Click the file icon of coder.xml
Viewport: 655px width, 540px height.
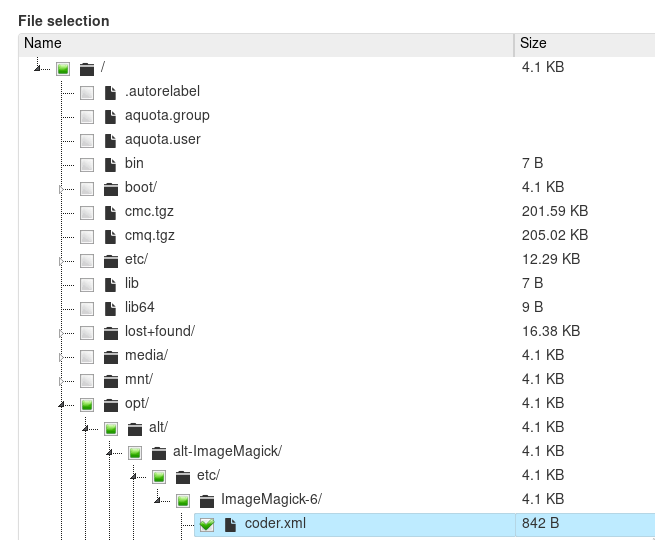pyautogui.click(x=231, y=524)
